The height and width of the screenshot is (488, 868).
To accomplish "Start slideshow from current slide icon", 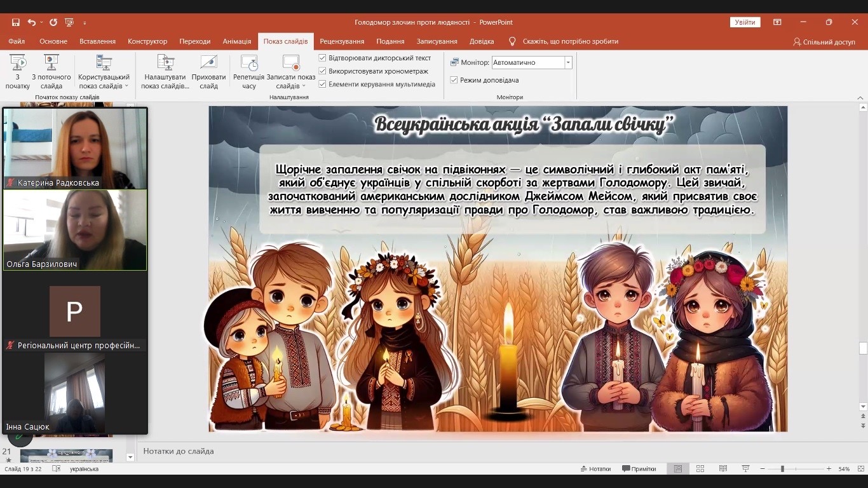I will click(51, 63).
